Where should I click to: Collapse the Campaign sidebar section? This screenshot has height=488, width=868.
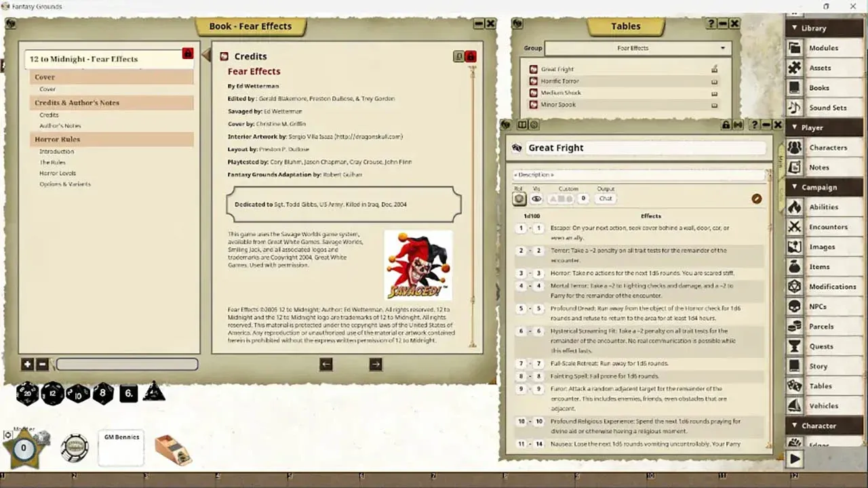(824, 187)
